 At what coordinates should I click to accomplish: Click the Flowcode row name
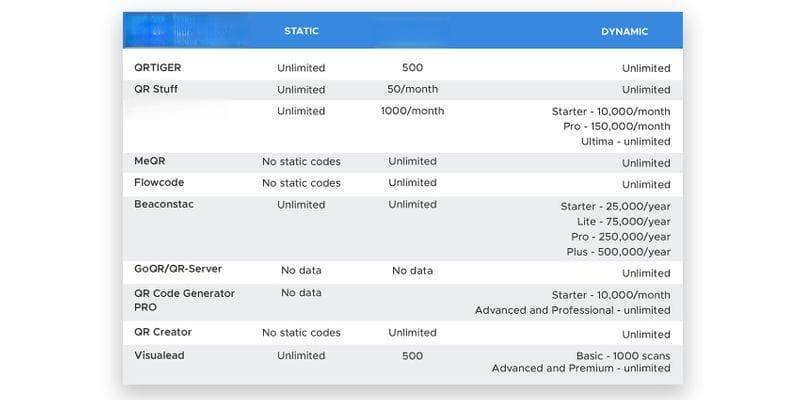click(x=159, y=182)
